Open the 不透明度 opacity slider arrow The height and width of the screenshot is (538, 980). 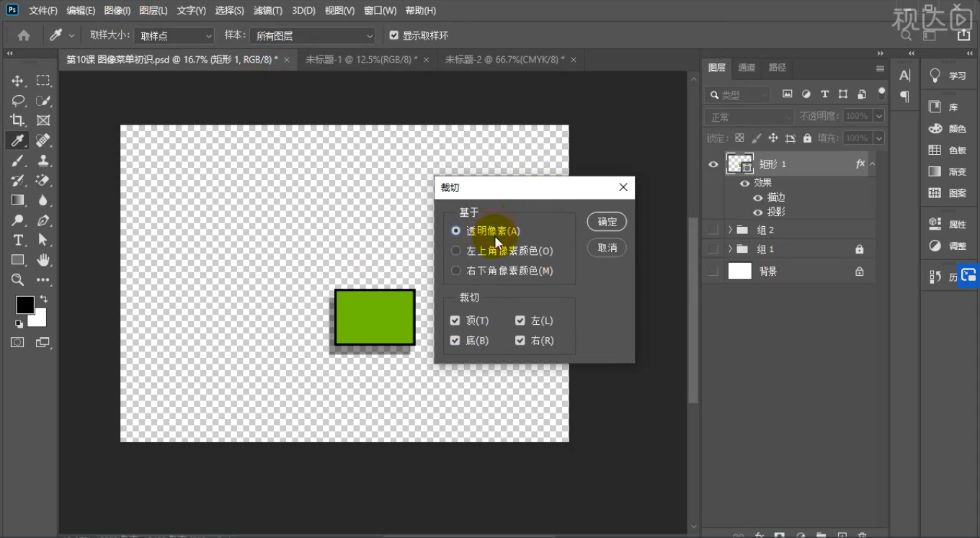[879, 116]
